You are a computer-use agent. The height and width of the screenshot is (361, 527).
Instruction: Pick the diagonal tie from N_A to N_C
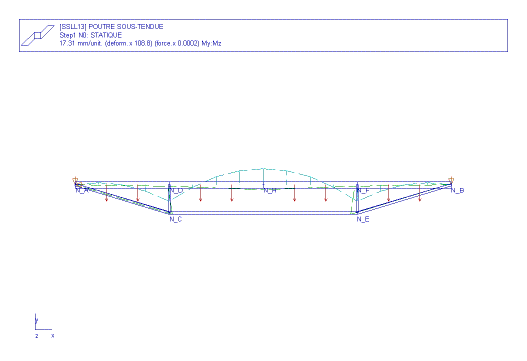pyautogui.click(x=123, y=198)
